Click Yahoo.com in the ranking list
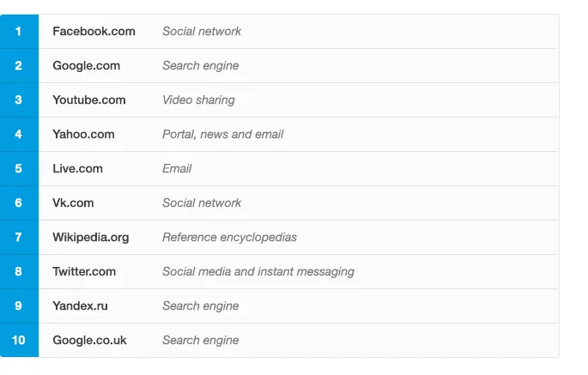Image resolution: width=588 pixels, height=375 pixels. [x=83, y=134]
